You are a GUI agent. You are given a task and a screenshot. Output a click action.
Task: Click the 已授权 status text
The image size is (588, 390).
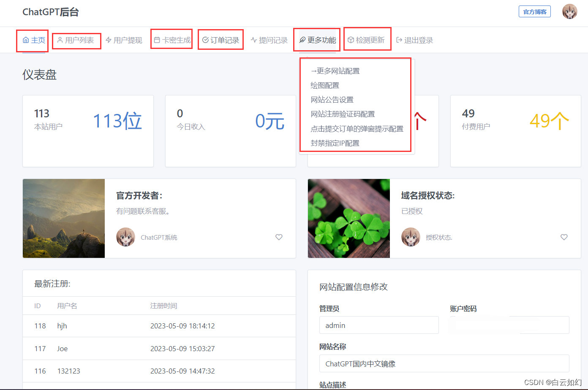412,211
